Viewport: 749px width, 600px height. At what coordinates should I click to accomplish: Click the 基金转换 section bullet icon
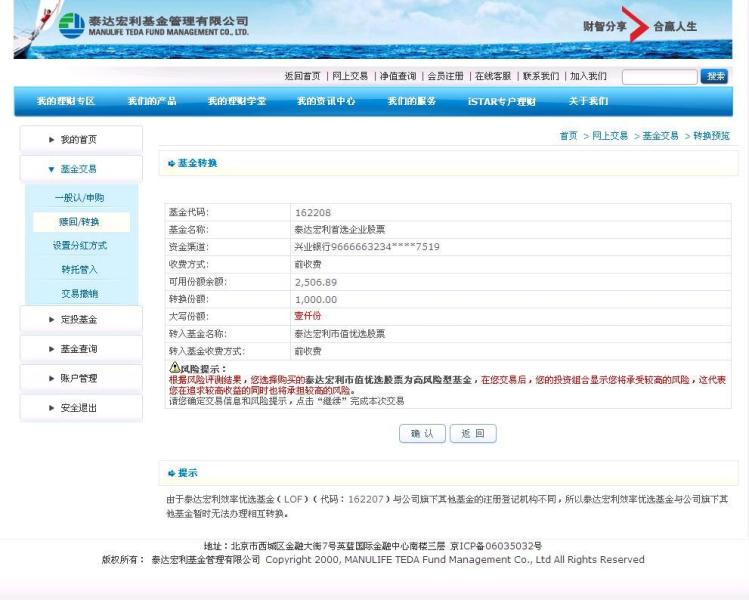tap(171, 163)
